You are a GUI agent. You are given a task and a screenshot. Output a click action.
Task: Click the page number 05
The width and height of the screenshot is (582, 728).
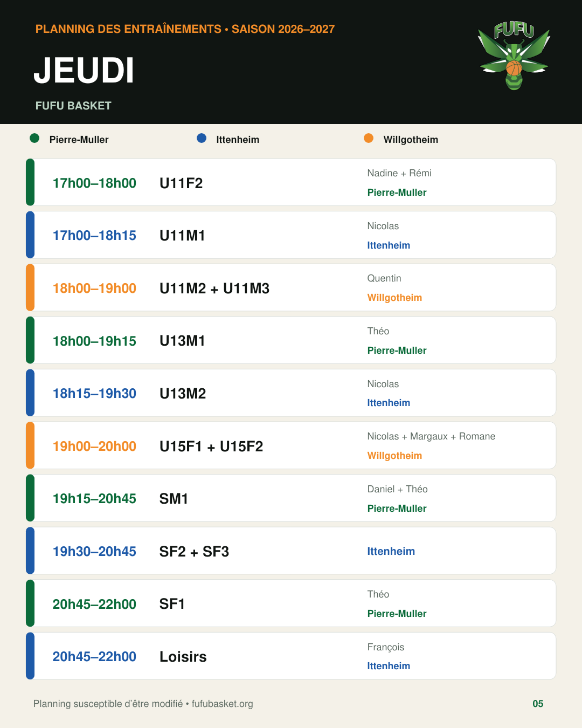pyautogui.click(x=538, y=704)
